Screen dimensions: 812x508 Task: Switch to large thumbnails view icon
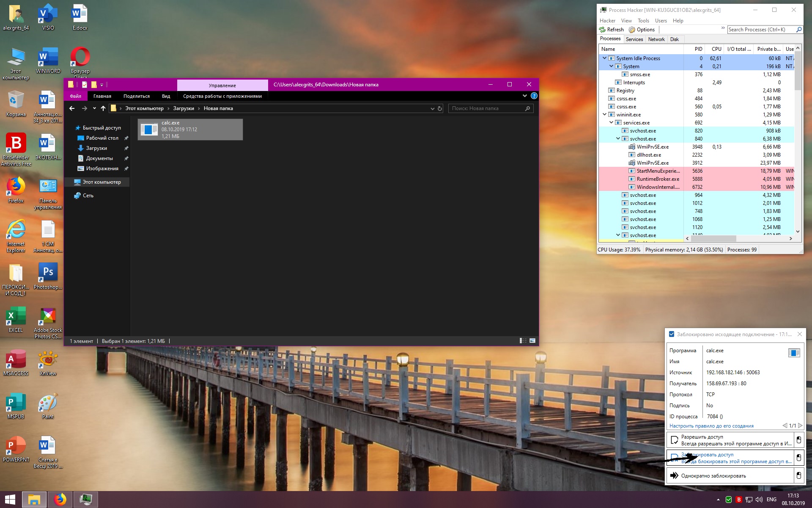coord(532,341)
